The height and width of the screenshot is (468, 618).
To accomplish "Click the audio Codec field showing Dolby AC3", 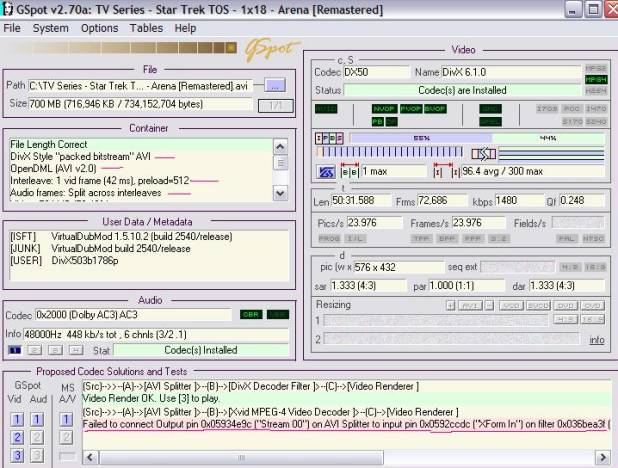I will point(133,315).
